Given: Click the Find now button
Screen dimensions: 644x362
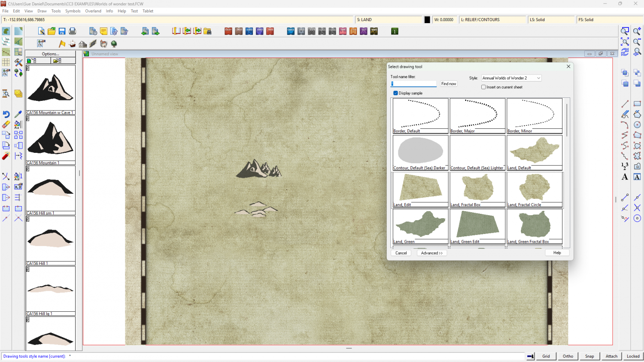Looking at the screenshot, I should [449, 84].
